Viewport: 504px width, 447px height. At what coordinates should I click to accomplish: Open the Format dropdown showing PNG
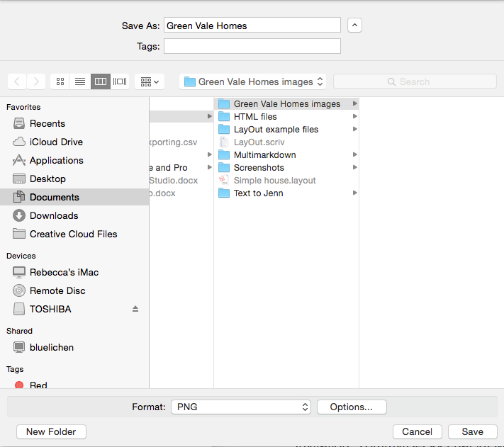coord(241,407)
